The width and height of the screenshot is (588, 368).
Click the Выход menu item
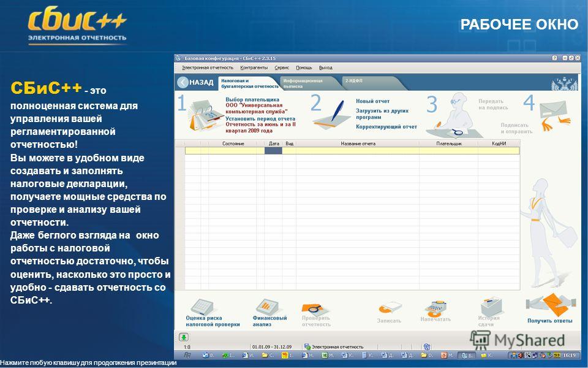click(325, 67)
